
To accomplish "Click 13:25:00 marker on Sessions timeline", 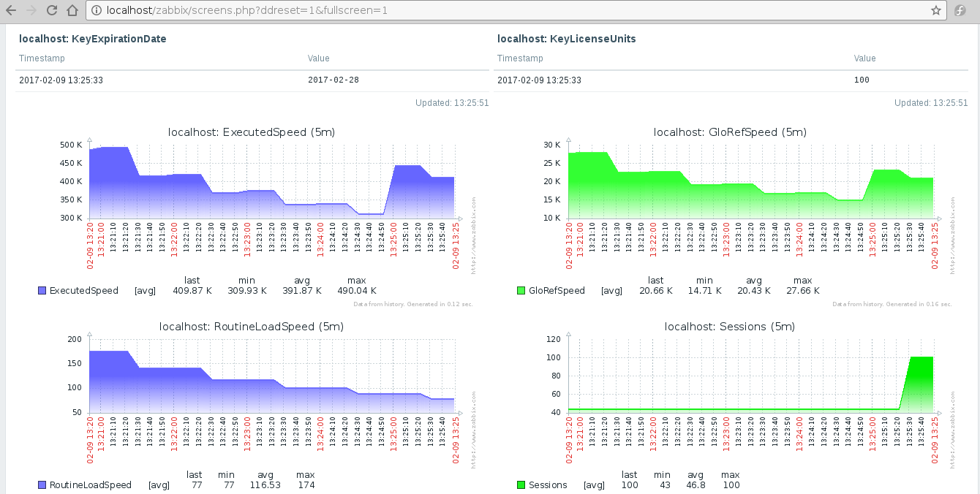I will pyautogui.click(x=872, y=433).
